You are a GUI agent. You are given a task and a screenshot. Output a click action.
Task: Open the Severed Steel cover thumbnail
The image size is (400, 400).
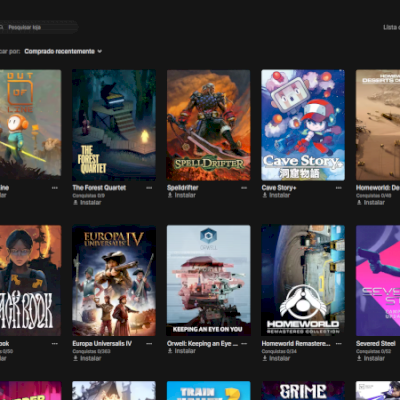point(378,281)
